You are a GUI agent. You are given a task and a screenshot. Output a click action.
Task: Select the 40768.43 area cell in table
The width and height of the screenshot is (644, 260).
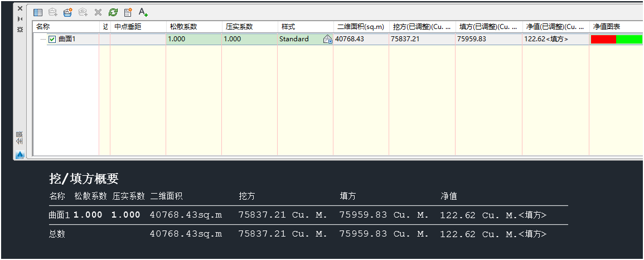[361, 40]
